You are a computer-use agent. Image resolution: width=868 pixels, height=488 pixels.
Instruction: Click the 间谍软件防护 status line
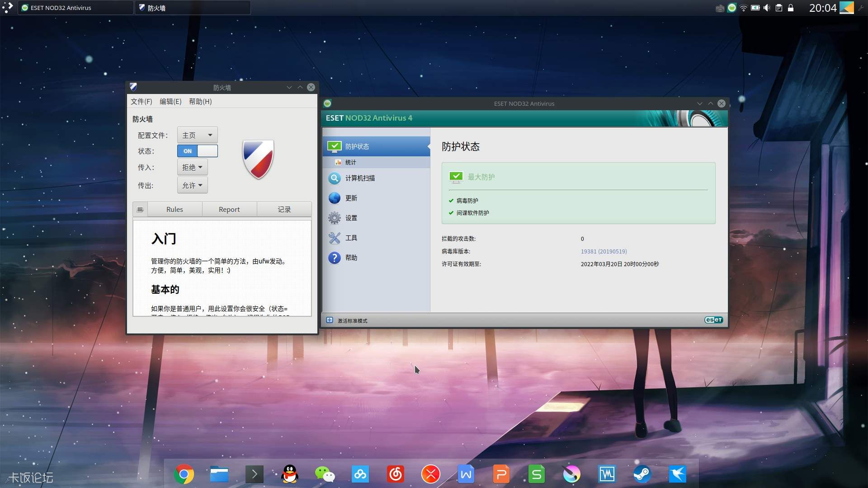pos(472,213)
